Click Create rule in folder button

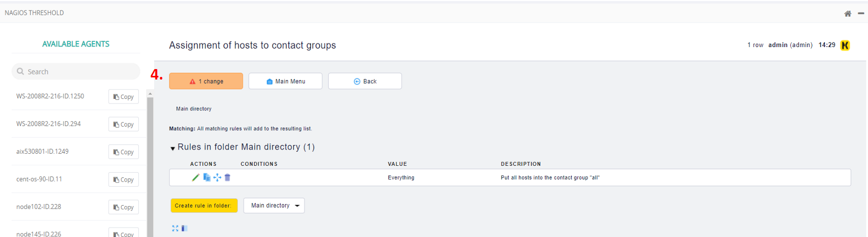(204, 206)
